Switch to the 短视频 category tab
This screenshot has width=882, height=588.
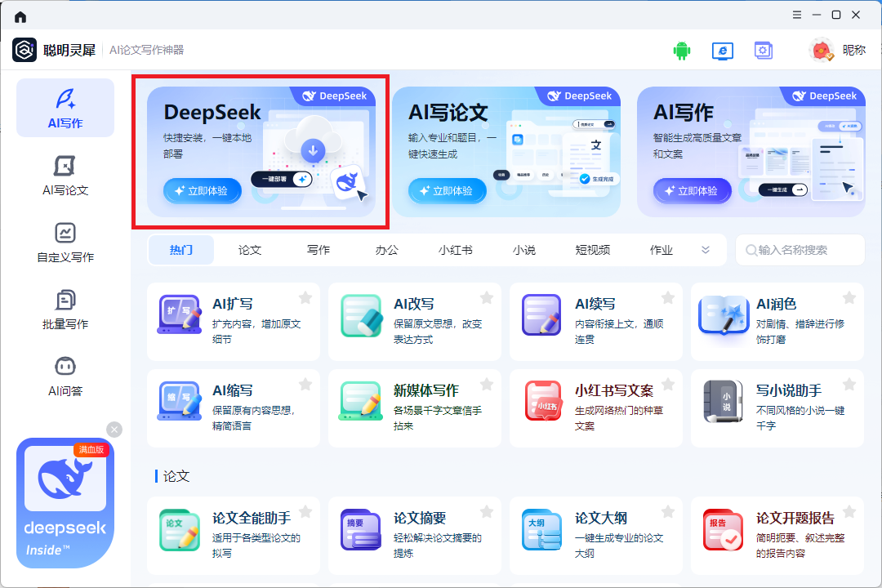[593, 250]
